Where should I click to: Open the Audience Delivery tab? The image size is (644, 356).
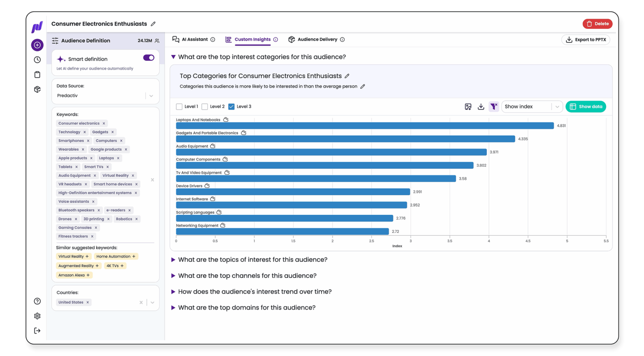[317, 39]
